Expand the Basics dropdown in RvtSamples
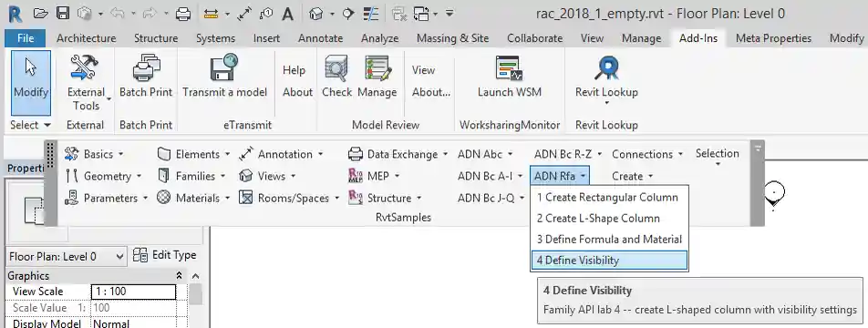The image size is (868, 328). click(95, 154)
